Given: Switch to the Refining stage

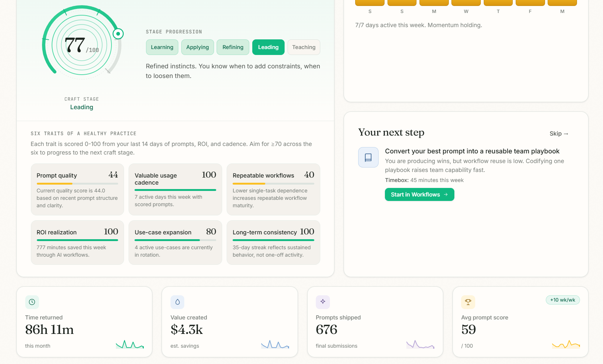Looking at the screenshot, I should point(233,47).
